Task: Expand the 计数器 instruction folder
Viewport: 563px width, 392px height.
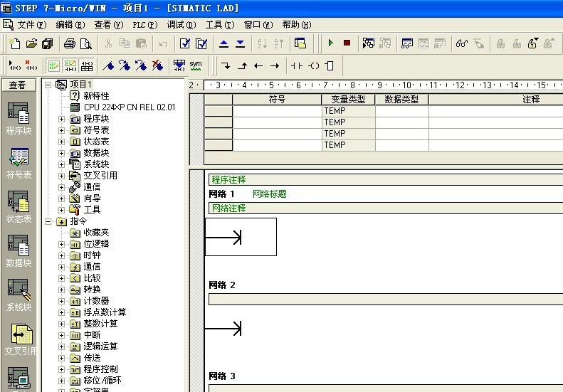Action: [61, 301]
